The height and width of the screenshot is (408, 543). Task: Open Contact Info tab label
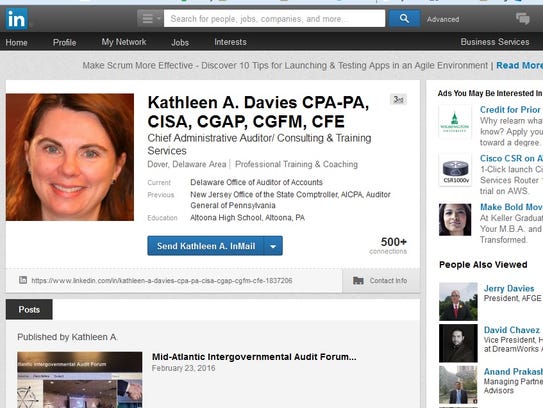[388, 281]
